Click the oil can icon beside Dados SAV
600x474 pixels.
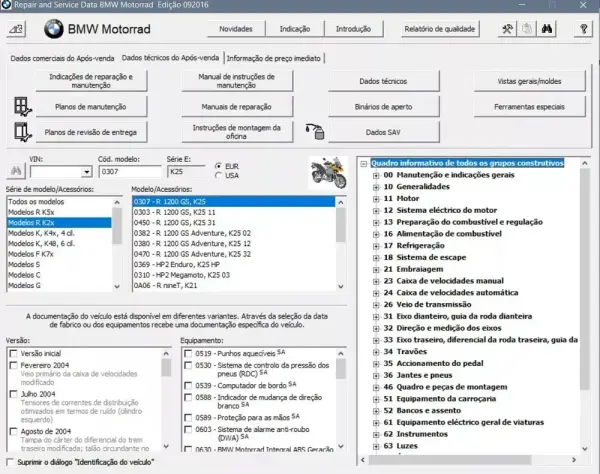click(x=315, y=132)
